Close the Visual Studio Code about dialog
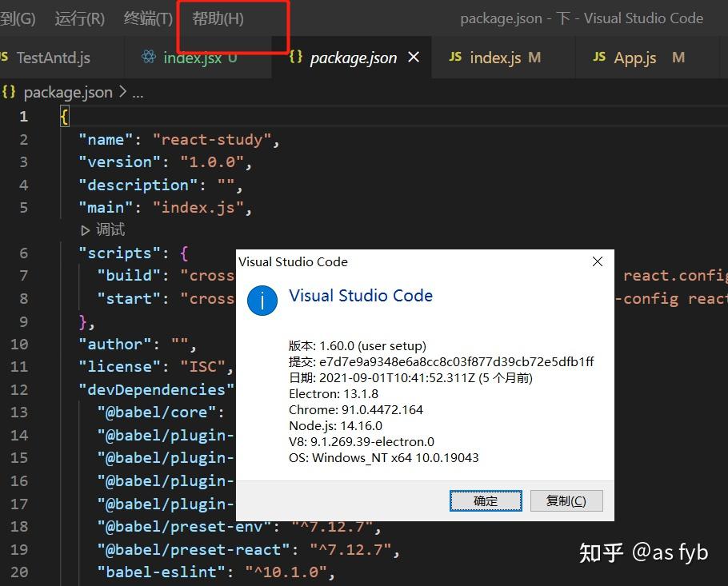The image size is (728, 586). coord(598,261)
